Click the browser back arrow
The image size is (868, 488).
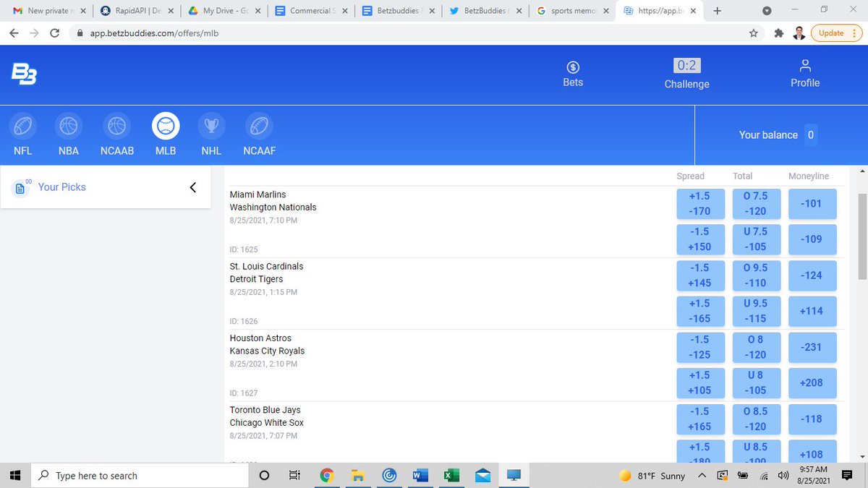click(x=14, y=33)
